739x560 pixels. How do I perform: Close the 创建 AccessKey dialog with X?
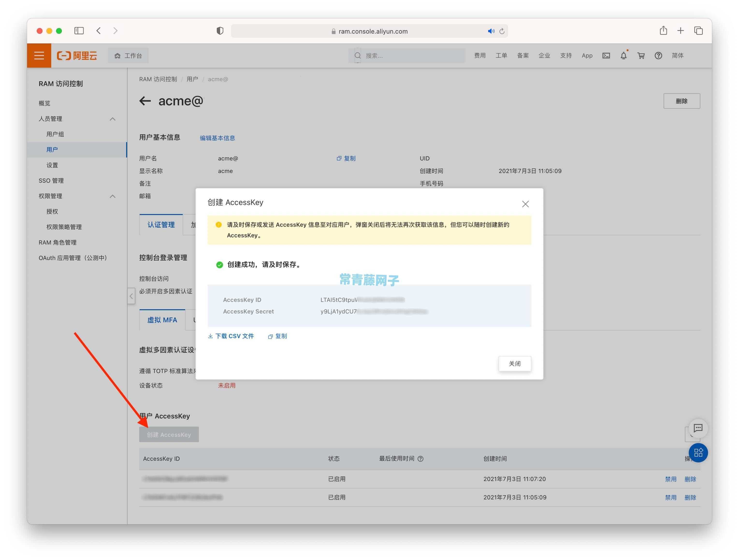point(525,204)
